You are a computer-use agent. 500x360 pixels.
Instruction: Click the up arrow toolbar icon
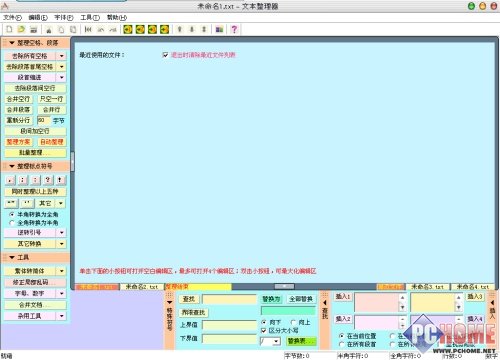tap(180, 29)
